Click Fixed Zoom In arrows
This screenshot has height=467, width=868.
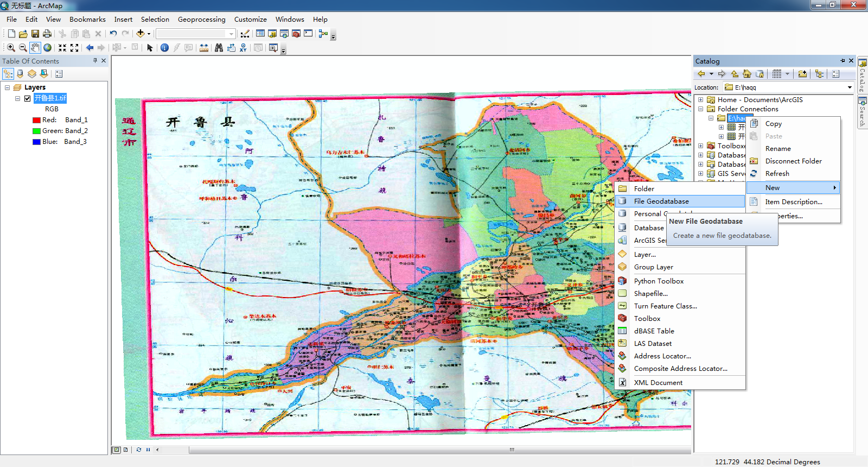[62, 48]
